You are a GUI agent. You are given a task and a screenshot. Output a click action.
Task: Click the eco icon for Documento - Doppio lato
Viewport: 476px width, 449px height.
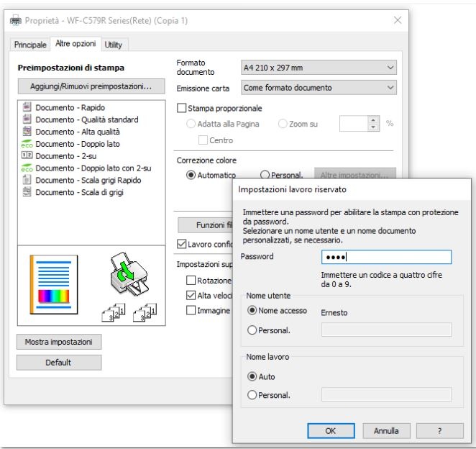click(28, 144)
